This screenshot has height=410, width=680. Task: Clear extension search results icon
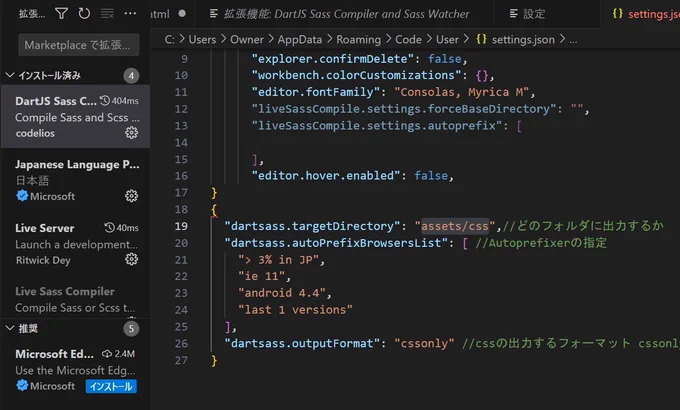107,14
